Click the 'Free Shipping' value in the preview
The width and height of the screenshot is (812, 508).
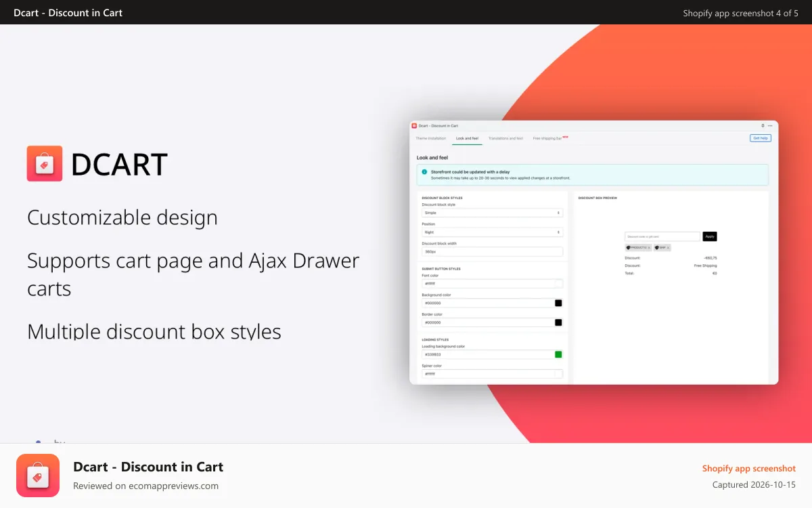pos(705,266)
